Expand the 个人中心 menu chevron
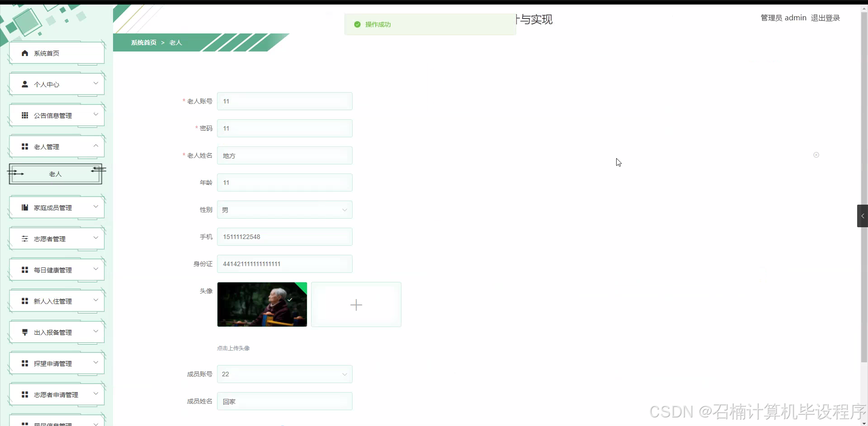The height and width of the screenshot is (426, 868). tap(96, 84)
